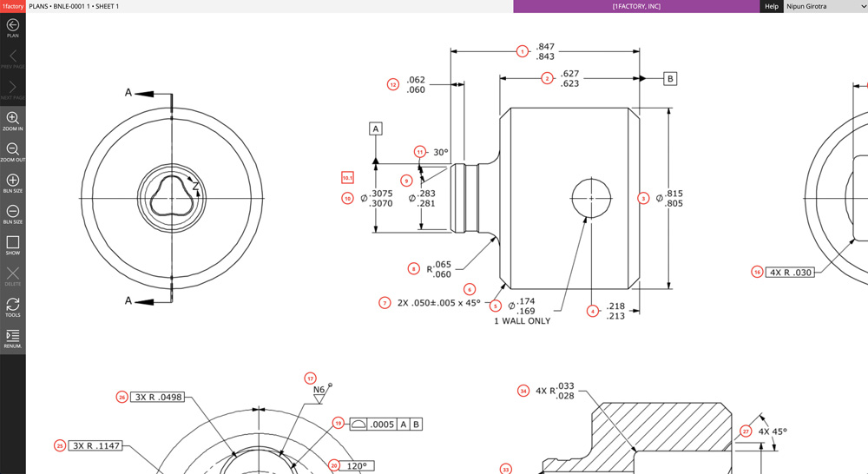Open the Tools option
The height and width of the screenshot is (474, 868).
13,307
